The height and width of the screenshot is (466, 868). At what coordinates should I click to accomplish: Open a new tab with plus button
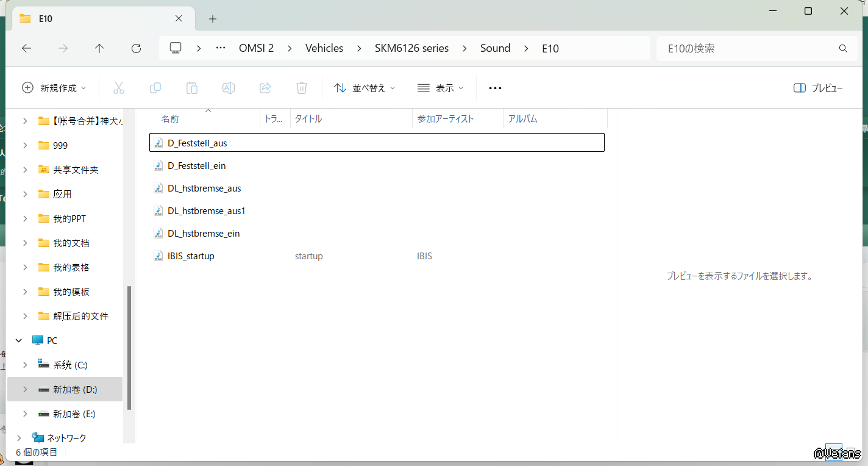[213, 19]
